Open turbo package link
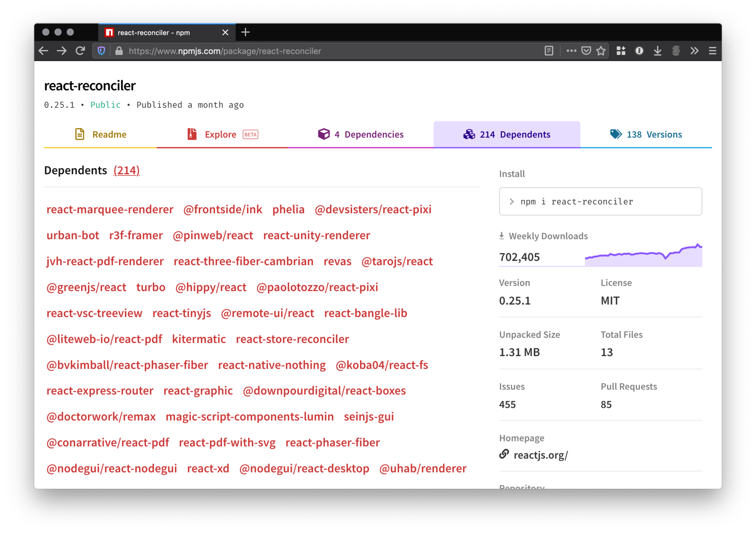 (151, 287)
